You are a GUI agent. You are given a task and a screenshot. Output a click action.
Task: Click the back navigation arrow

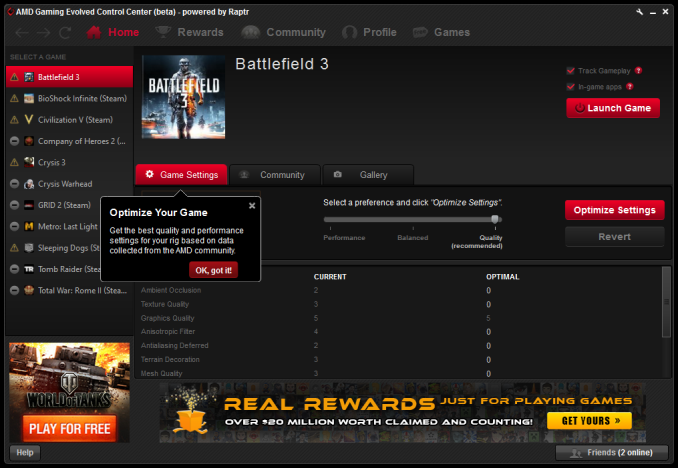(x=22, y=32)
